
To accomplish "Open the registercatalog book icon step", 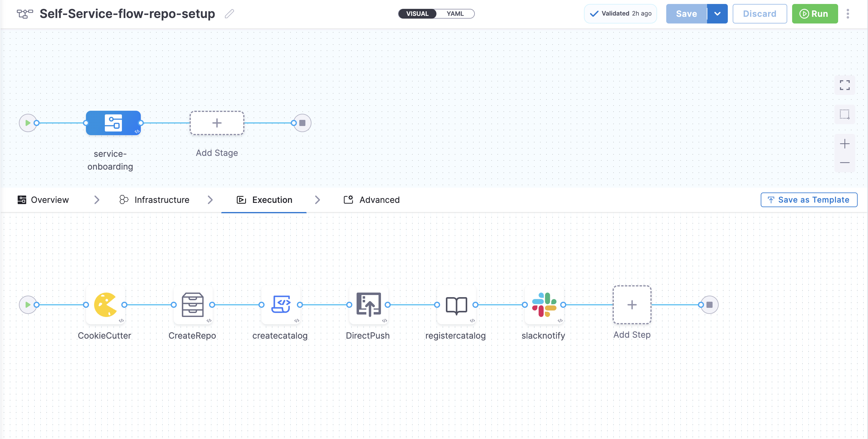I will (x=456, y=305).
